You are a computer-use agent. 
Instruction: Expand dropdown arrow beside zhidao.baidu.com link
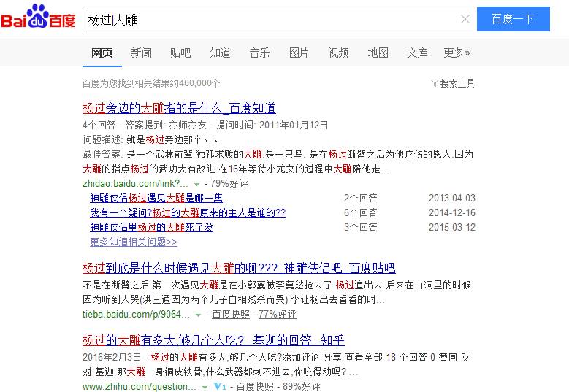(196, 184)
